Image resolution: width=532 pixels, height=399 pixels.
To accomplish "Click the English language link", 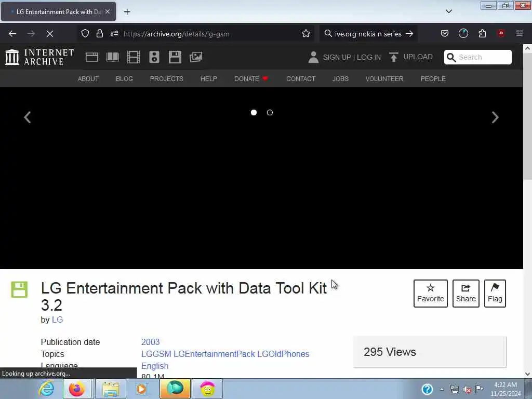I will point(155,366).
